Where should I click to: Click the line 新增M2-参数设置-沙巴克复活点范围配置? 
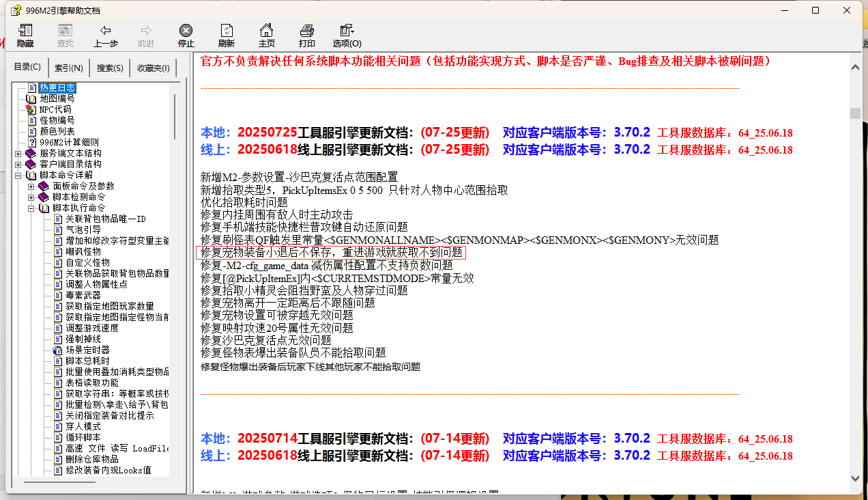(299, 177)
